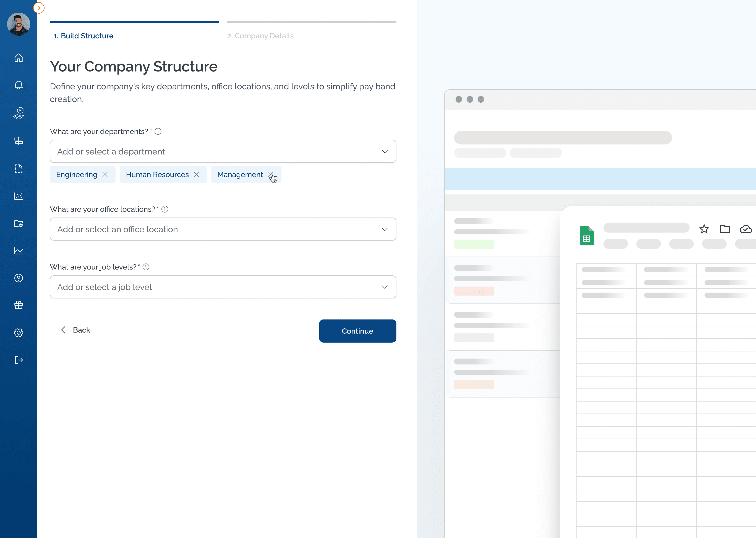The height and width of the screenshot is (538, 756).
Task: Go Back to previous step
Action: coord(75,330)
